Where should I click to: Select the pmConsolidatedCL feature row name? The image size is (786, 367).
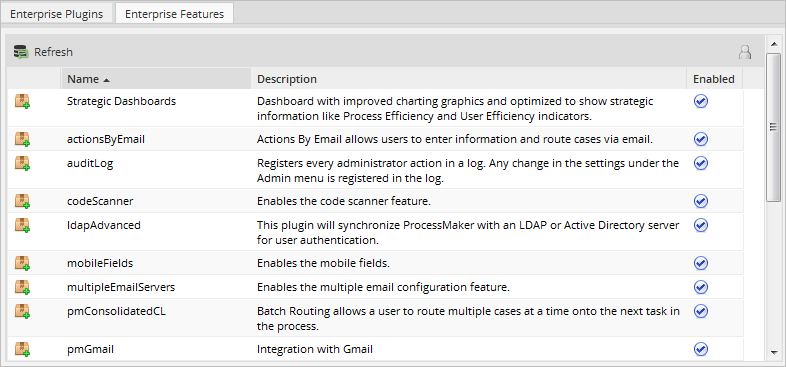pyautogui.click(x=116, y=311)
